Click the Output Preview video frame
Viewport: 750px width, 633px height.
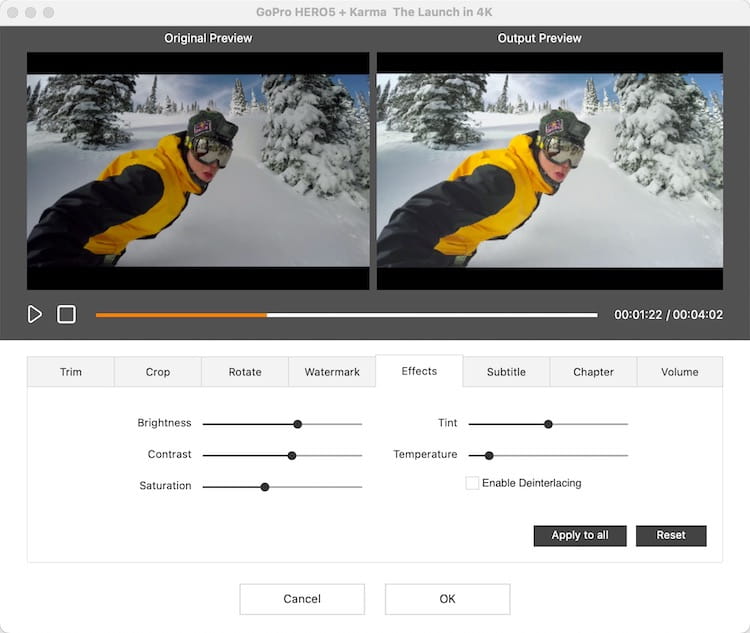coord(550,171)
